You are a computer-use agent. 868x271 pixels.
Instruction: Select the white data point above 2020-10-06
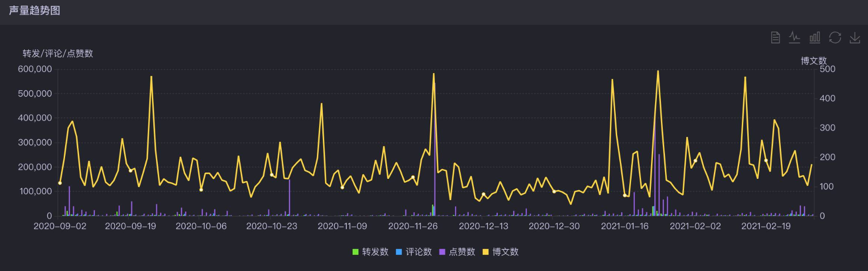point(201,190)
